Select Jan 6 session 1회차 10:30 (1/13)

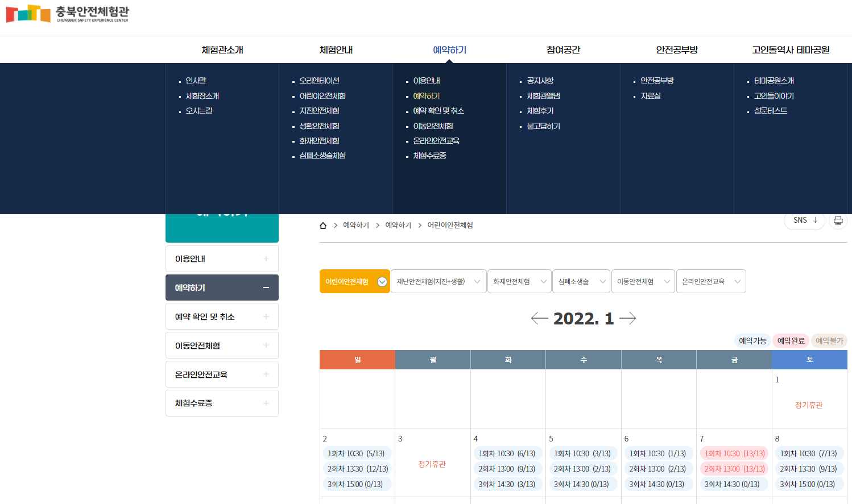click(657, 453)
